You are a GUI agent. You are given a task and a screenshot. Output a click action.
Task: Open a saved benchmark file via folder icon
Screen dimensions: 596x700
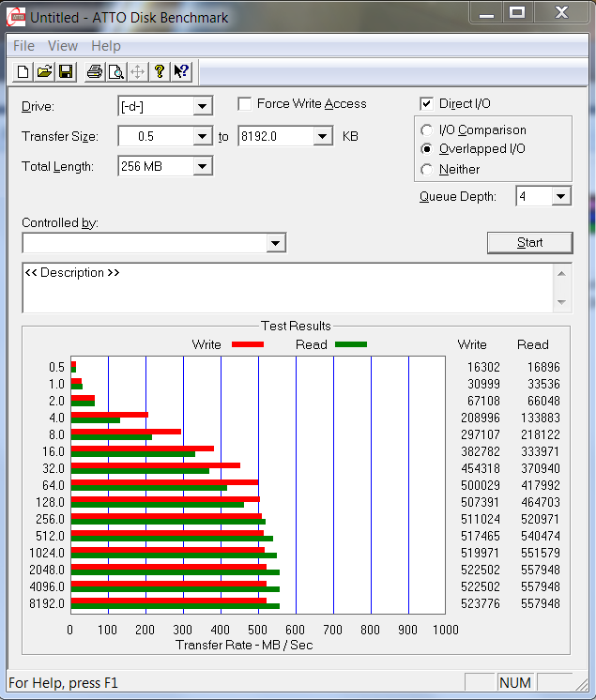44,71
